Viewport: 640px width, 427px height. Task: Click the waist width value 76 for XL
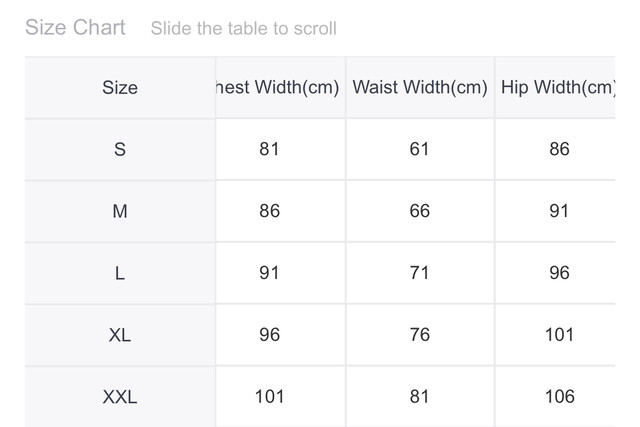pyautogui.click(x=420, y=335)
